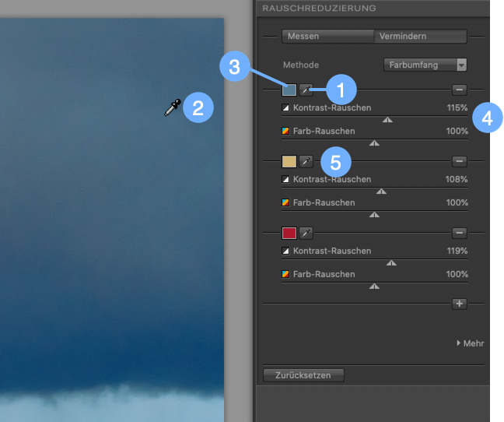This screenshot has width=504, height=422.
Task: Adjust the Kontrast-Rauschen slider at 115%
Action: point(387,120)
